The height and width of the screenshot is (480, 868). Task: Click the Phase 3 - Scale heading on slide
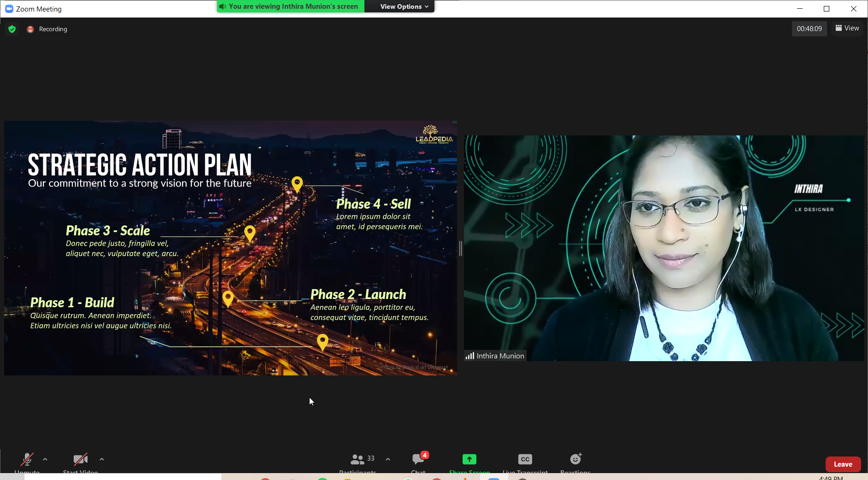coord(108,231)
